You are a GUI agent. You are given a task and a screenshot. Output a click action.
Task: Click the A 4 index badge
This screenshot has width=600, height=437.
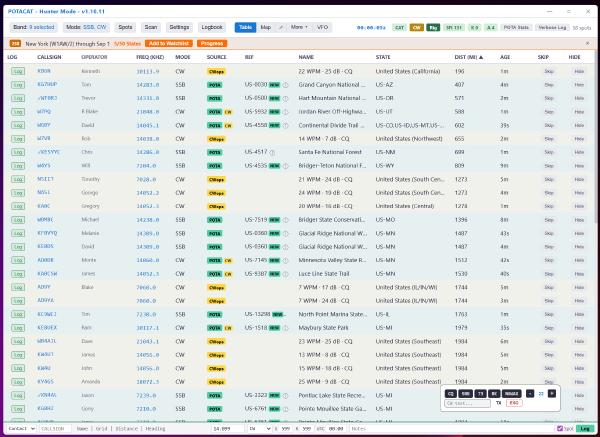(491, 28)
